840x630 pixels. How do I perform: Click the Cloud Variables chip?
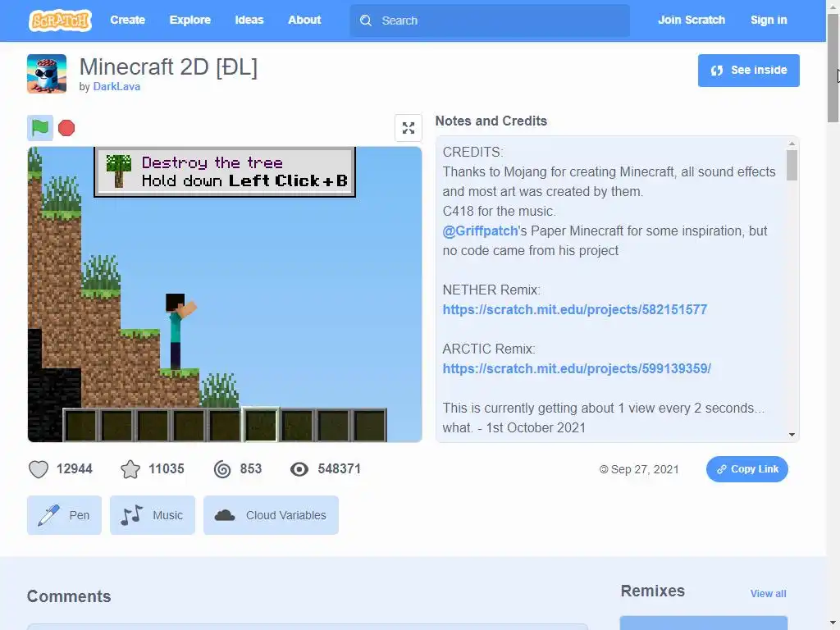(x=271, y=515)
